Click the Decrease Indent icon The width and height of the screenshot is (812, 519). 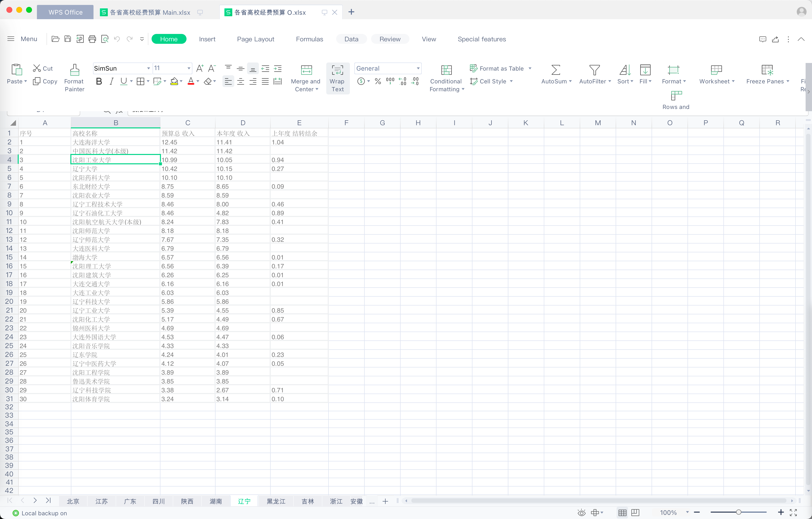point(265,69)
